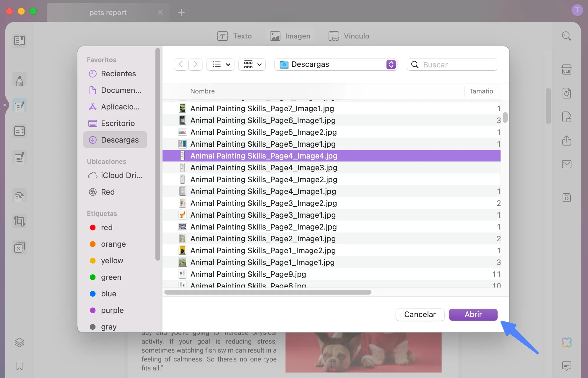
Task: Run OCR recognition from right panel
Action: click(x=566, y=70)
